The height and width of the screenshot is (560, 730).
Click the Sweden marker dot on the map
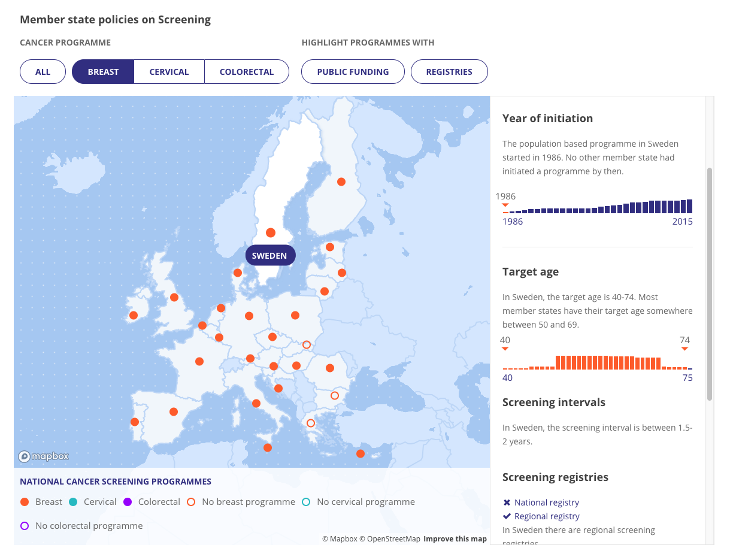click(271, 232)
